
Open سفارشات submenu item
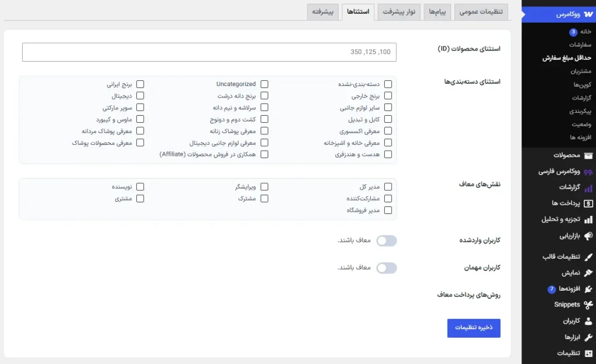tap(580, 45)
